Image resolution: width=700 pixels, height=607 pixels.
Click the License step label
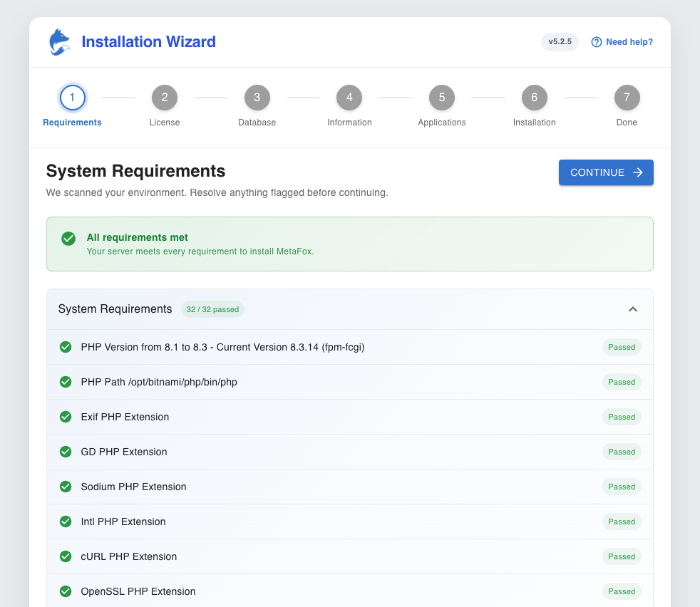tap(165, 123)
